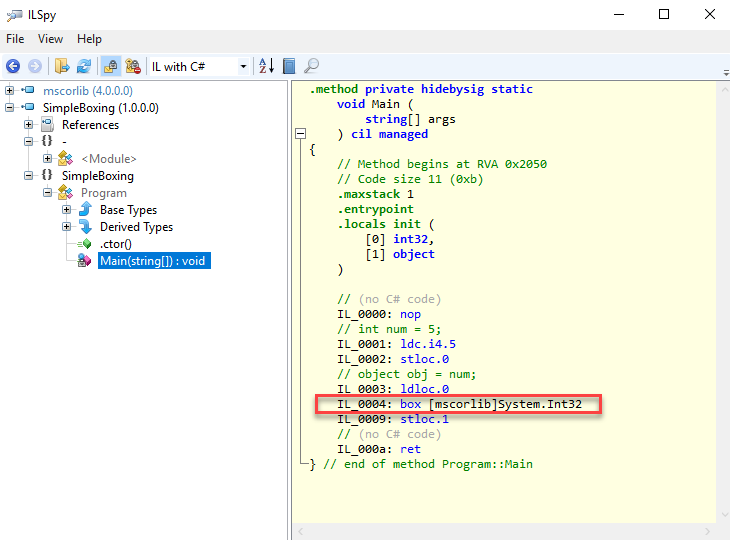Open the Help menu
This screenshot has width=730, height=540.
tap(89, 39)
